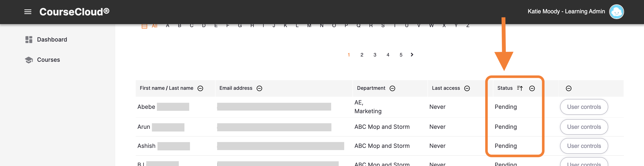The height and width of the screenshot is (166, 644).
Task: Open User controls for Abebe
Action: point(584,107)
